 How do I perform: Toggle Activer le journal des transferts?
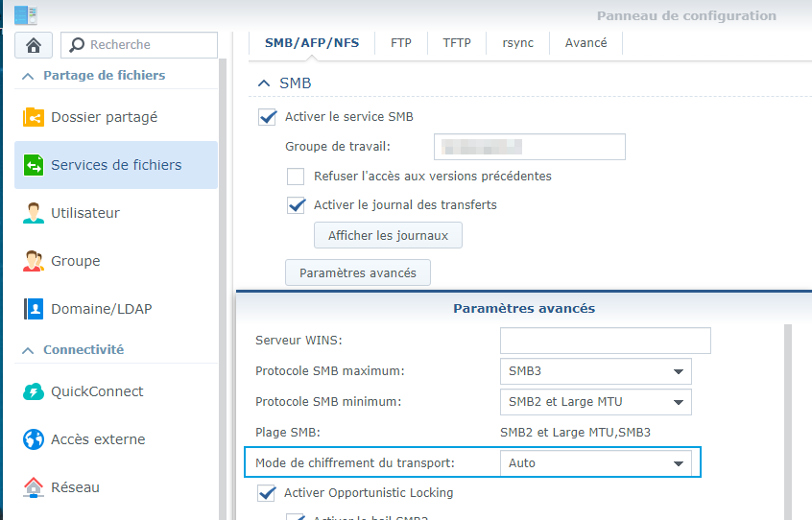[x=297, y=205]
